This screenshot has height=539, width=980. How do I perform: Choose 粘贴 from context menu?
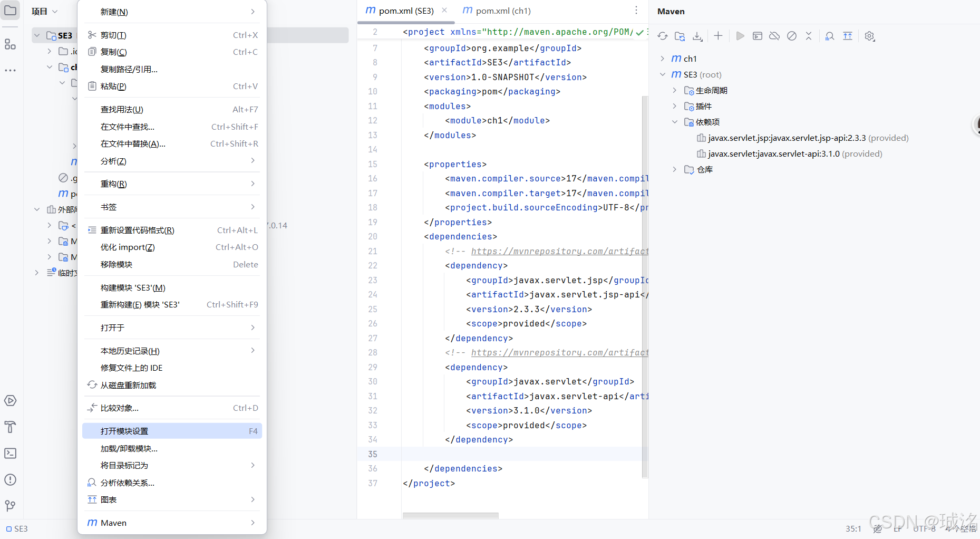[x=172, y=86]
